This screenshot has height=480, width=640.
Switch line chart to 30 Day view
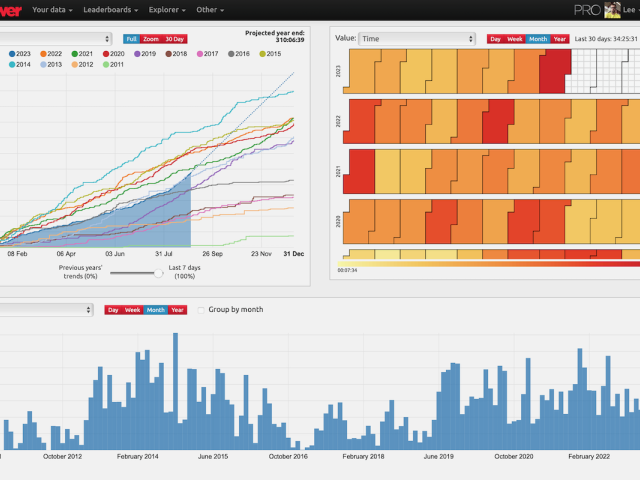click(176, 39)
